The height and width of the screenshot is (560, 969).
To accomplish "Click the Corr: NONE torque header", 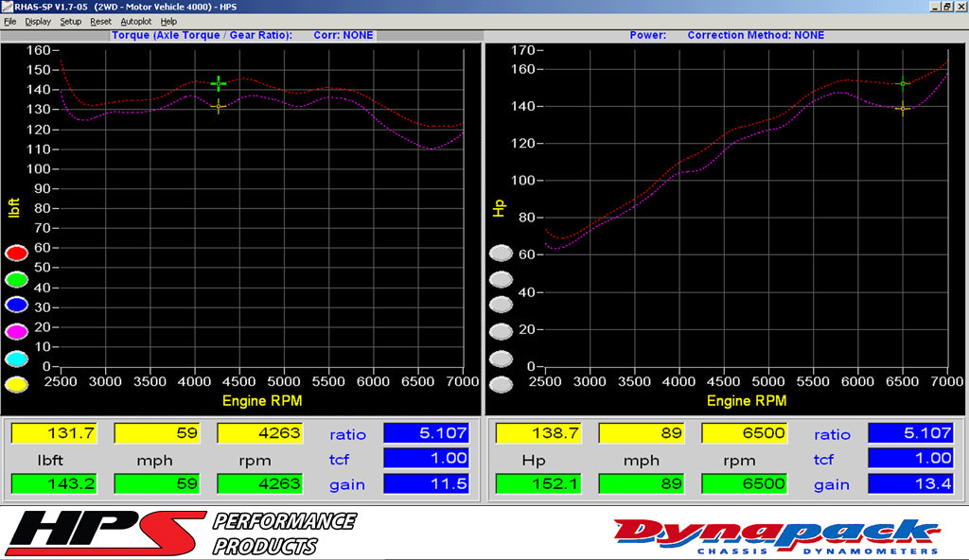I will tap(345, 35).
